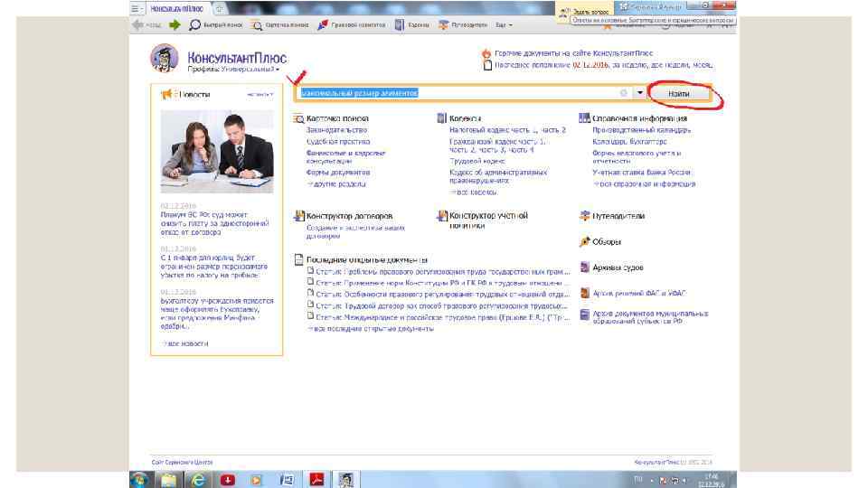Open news about бухгалтеру учреждения
The height and width of the screenshot is (488, 868).
coord(217,314)
